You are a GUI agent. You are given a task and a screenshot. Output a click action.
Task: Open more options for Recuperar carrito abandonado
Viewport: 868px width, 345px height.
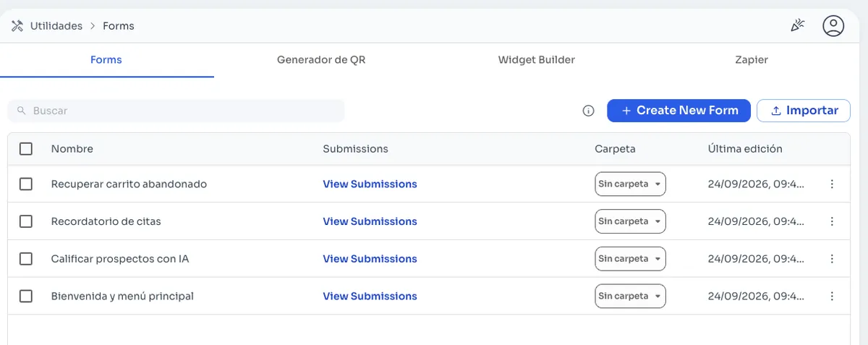[832, 184]
